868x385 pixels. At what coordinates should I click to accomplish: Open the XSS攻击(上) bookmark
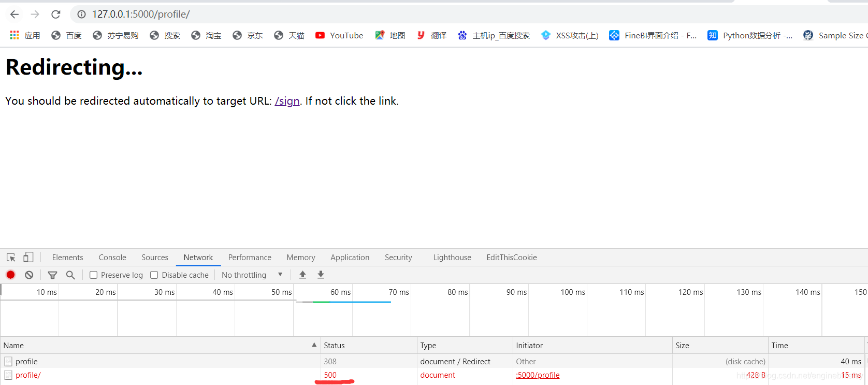tap(569, 35)
